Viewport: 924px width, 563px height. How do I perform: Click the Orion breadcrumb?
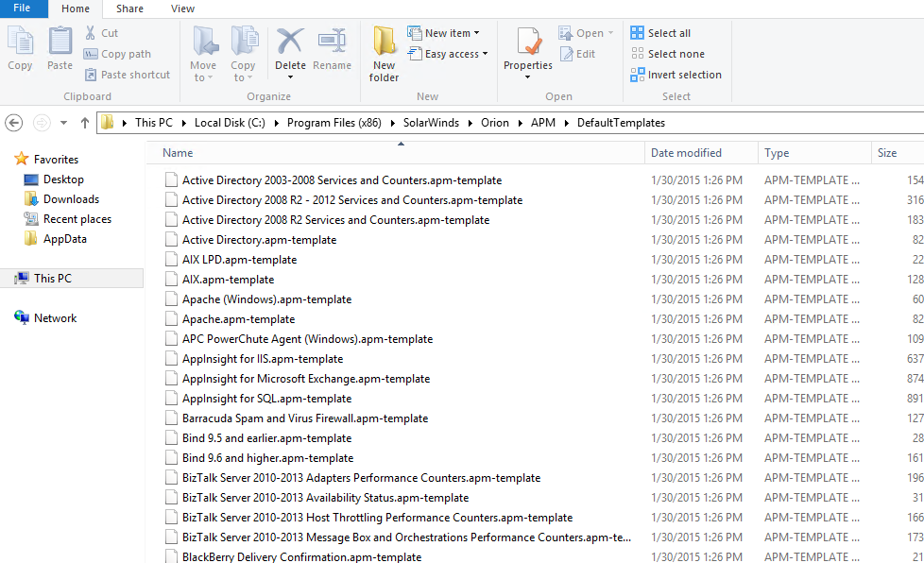coord(494,123)
